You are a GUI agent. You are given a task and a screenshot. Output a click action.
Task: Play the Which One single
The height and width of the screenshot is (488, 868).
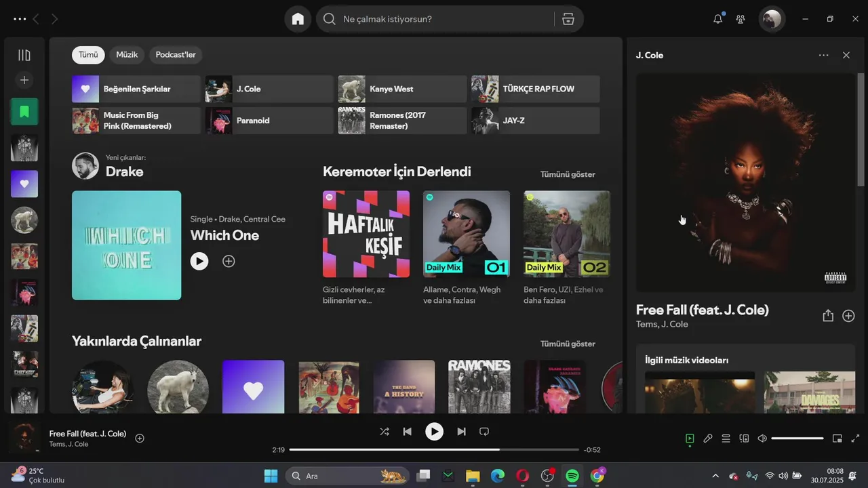[x=199, y=261]
